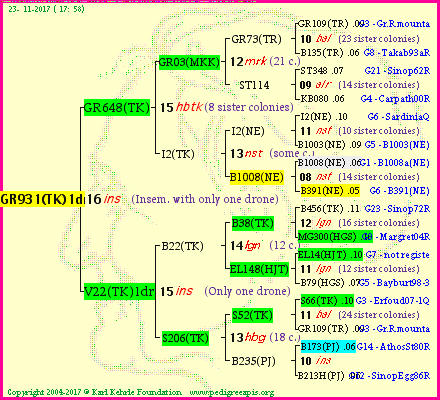
Task: Open the G3 - Erfoud07-1Q link
Action: tap(392, 301)
